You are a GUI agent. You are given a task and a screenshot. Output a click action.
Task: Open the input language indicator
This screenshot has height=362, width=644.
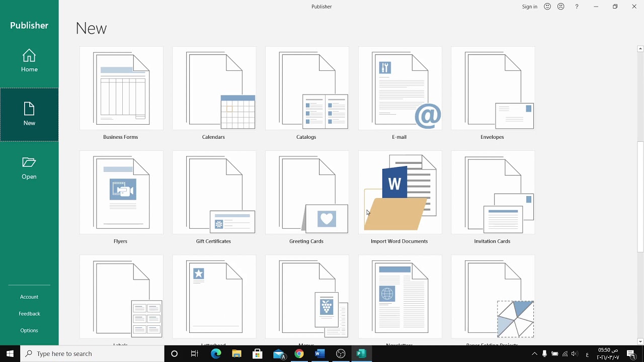(x=587, y=354)
